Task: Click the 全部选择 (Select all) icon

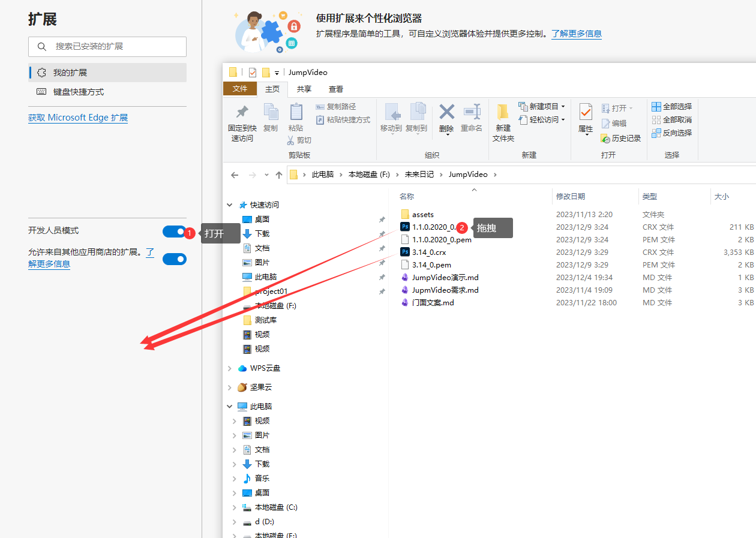Action: (673, 106)
